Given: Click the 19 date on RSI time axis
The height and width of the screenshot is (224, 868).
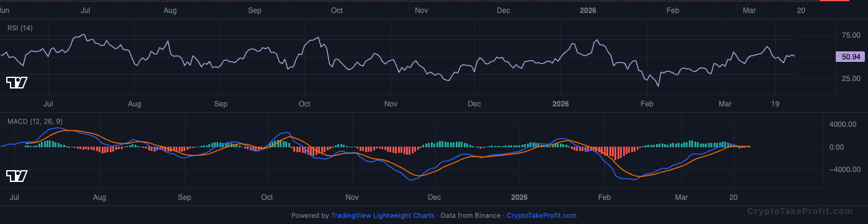Looking at the screenshot, I should [x=775, y=104].
